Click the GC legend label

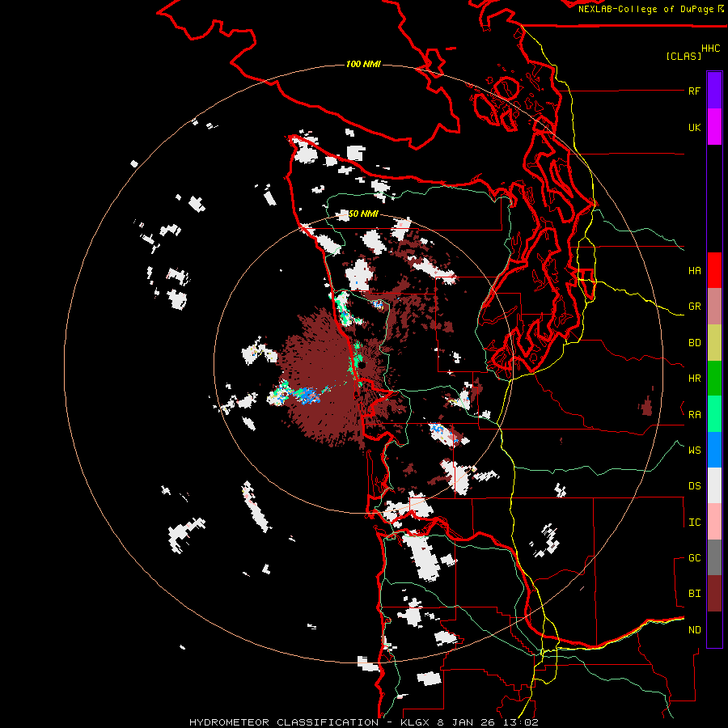[694, 558]
